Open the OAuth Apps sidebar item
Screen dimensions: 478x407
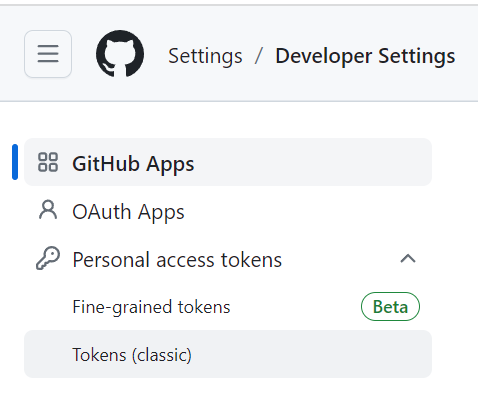point(228,211)
